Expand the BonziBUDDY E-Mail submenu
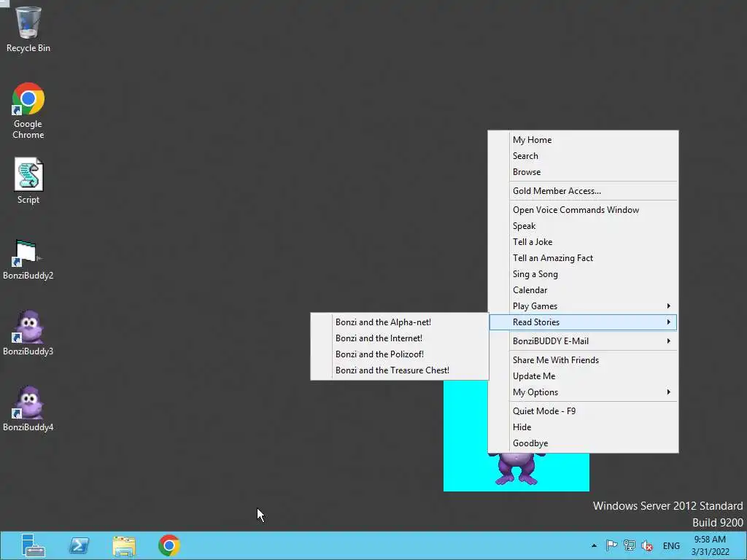Screen dimensions: 747x560 pyautogui.click(x=583, y=341)
